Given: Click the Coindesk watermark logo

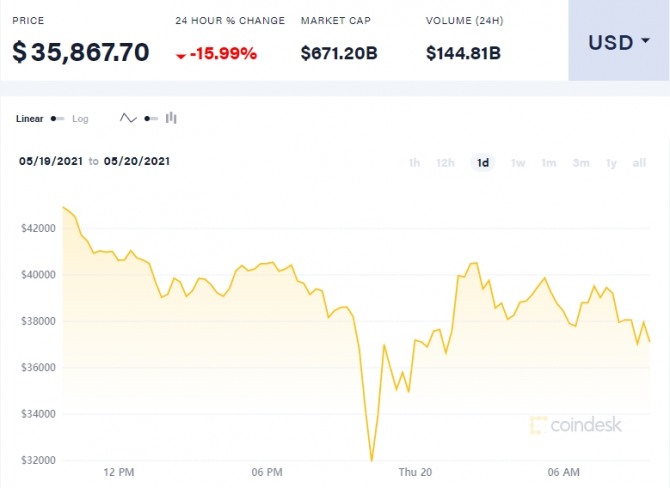Looking at the screenshot, I should pos(576,425).
